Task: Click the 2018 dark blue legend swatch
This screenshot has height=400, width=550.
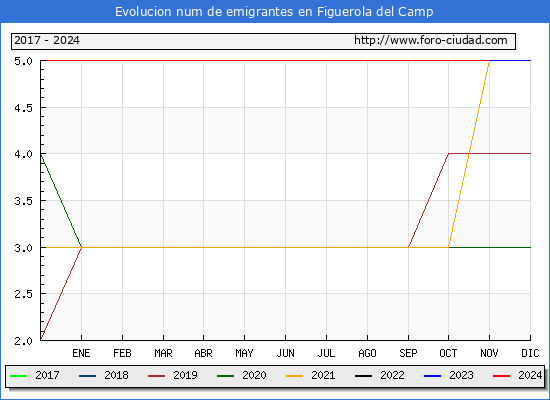Action: click(87, 376)
